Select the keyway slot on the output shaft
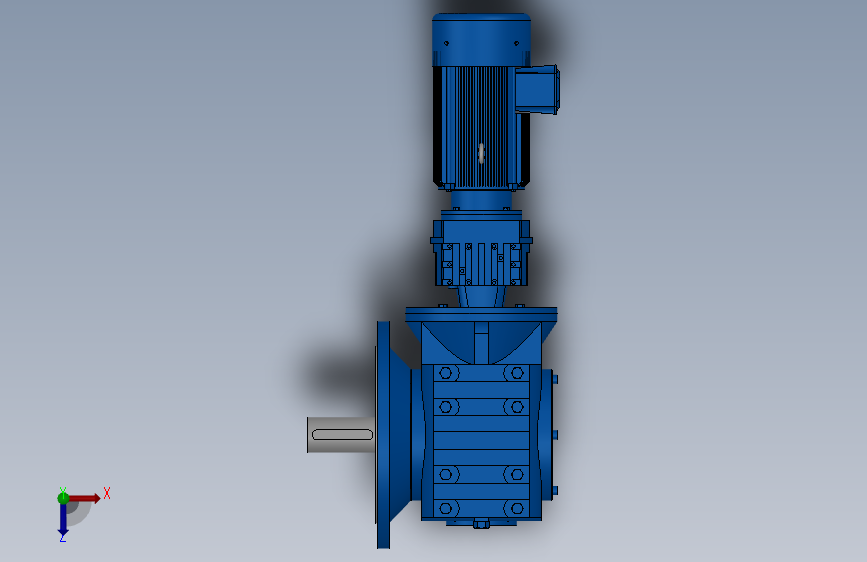This screenshot has height=562, width=867. click(x=343, y=435)
